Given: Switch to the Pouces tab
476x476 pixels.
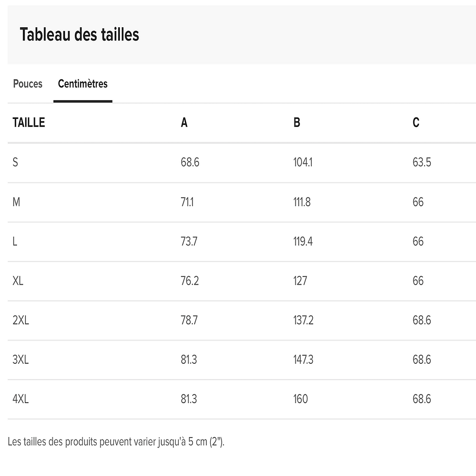Looking at the screenshot, I should click(x=28, y=84).
